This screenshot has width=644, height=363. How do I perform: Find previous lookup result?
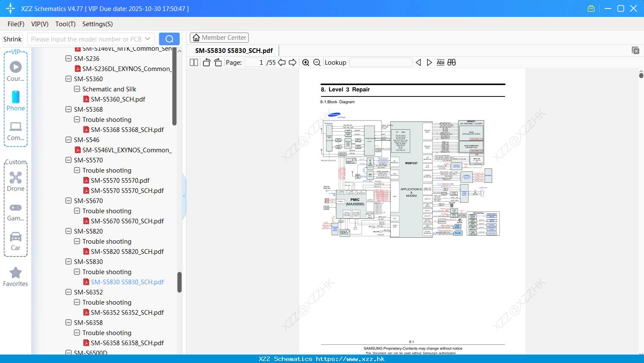click(418, 62)
